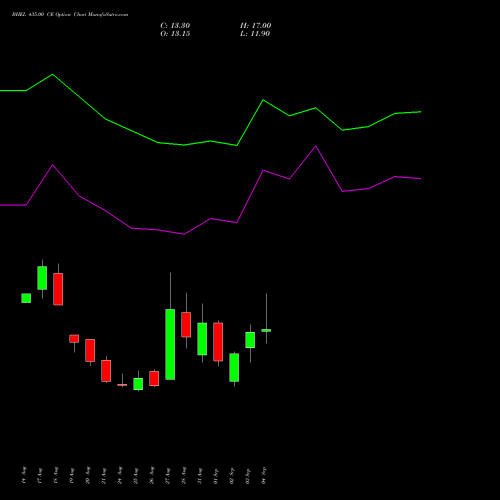Image resolution: width=500 pixels, height=500 pixels.
Task: Select the open value O: 13.15
Action: point(175,34)
